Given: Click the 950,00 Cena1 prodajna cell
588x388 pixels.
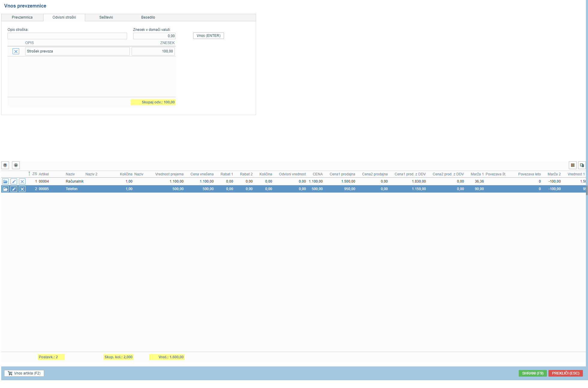Looking at the screenshot, I should click(350, 189).
